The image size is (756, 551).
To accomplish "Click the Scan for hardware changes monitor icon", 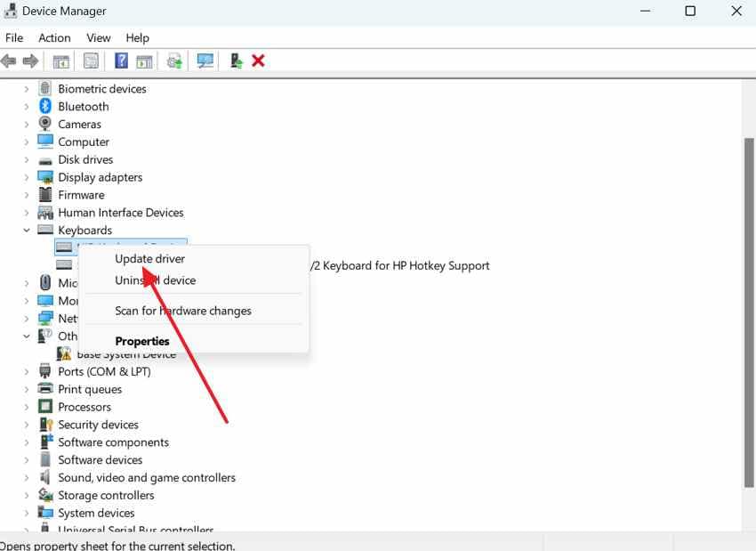I will click(205, 61).
